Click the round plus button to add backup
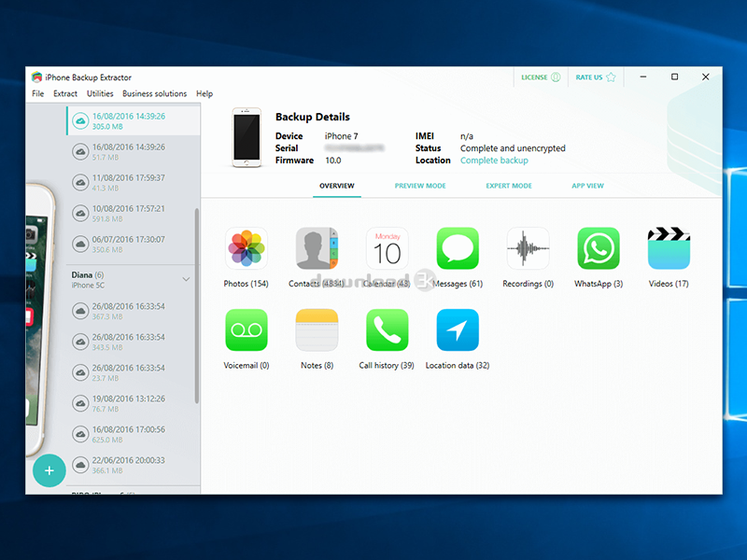Image resolution: width=747 pixels, height=560 pixels. point(49,470)
